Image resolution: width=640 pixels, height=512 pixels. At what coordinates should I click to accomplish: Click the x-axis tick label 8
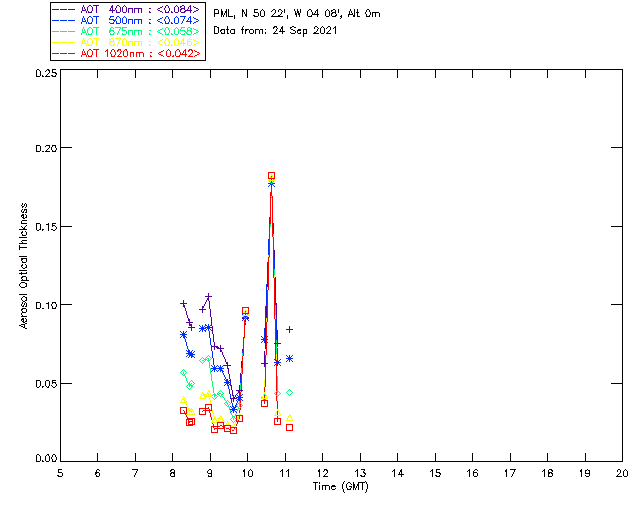pos(173,473)
